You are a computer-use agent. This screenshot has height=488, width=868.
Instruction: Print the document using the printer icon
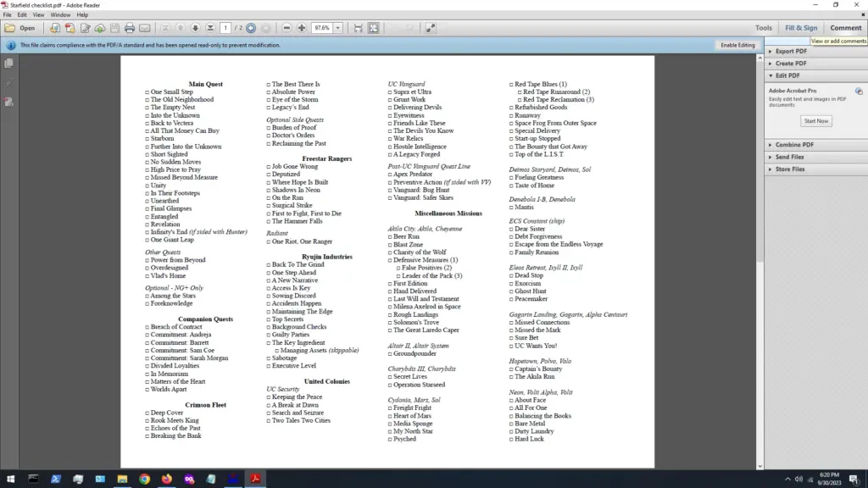click(x=130, y=28)
